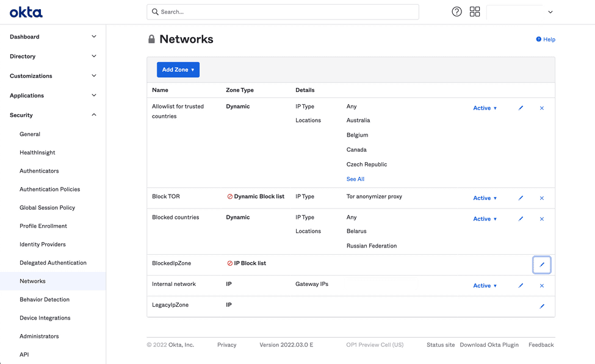
Task: Change Active status for Internal network
Action: click(x=485, y=285)
